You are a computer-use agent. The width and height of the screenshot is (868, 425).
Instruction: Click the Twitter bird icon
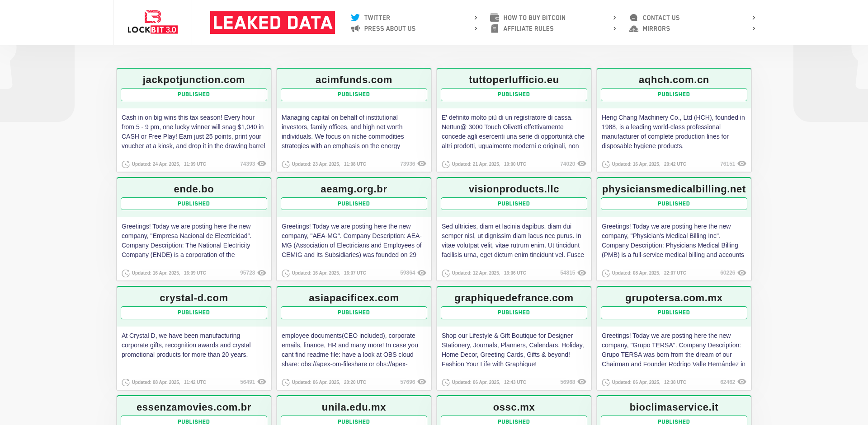tap(355, 18)
